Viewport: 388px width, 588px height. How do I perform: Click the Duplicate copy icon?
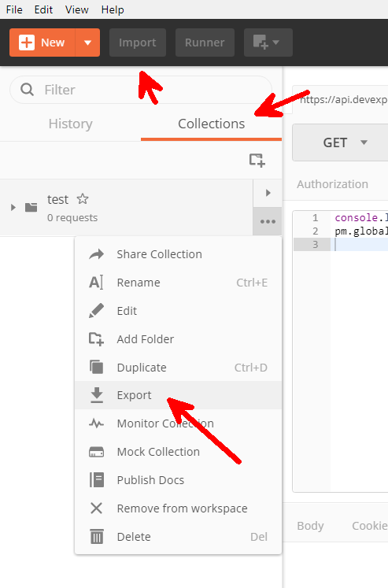coord(96,367)
